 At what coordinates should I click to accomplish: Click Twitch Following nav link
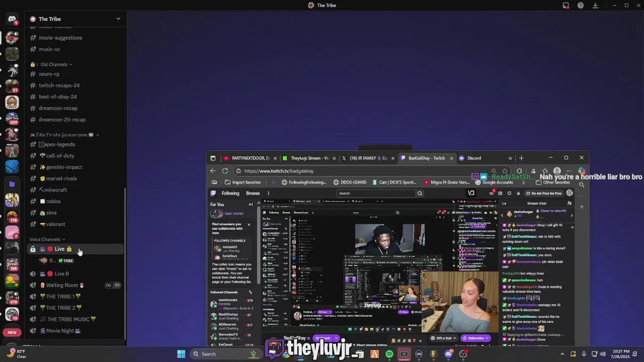point(230,193)
